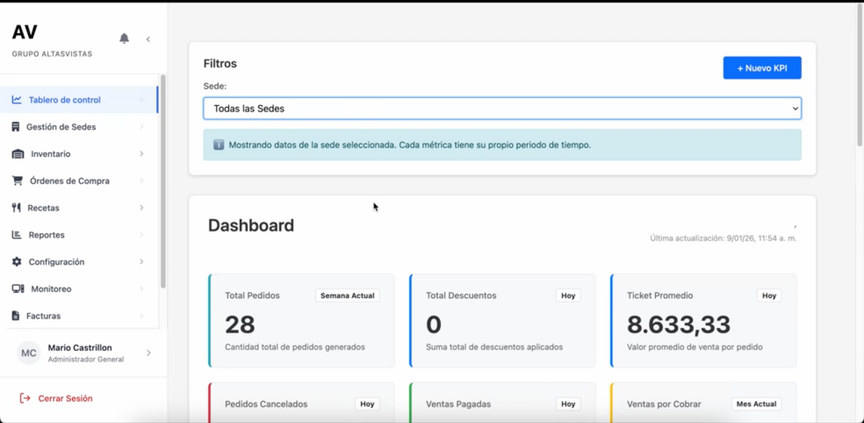
Task: Open Tablero de control menu
Action: (x=79, y=100)
